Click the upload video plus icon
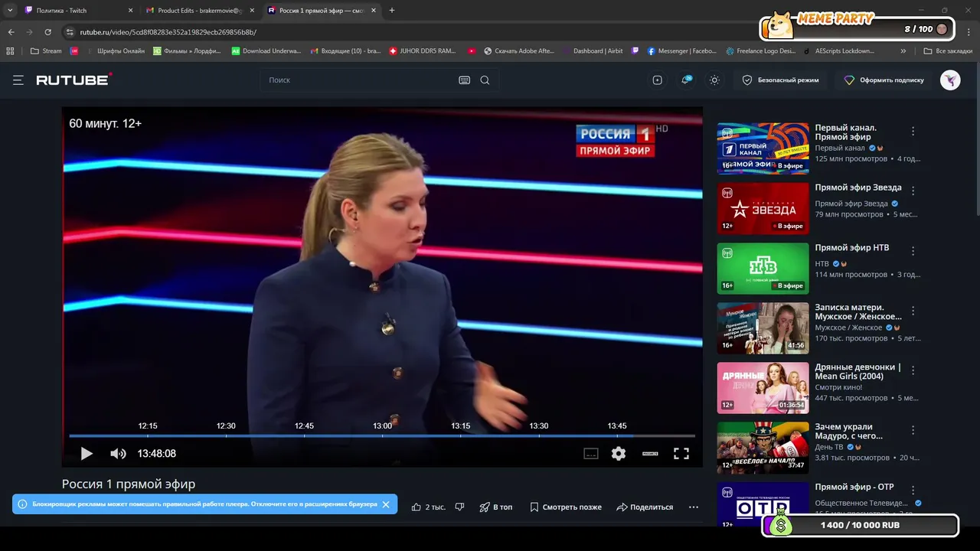980x551 pixels. pyautogui.click(x=657, y=80)
